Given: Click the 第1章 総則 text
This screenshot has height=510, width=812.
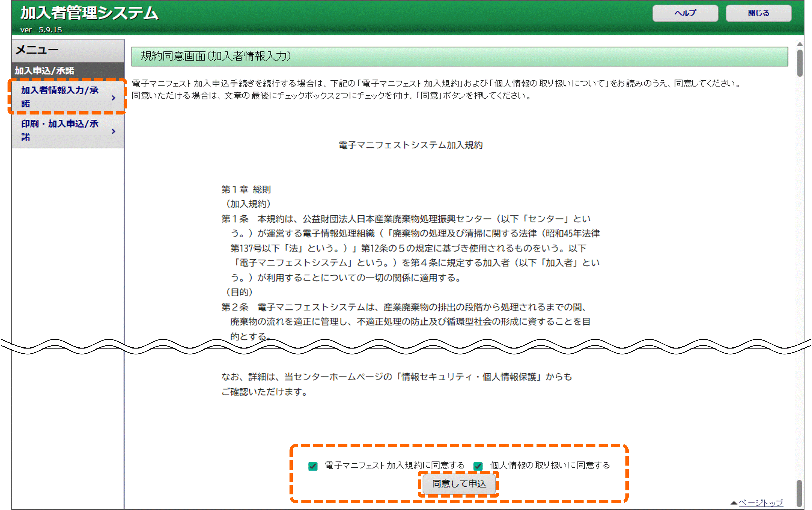Looking at the screenshot, I should [246, 189].
